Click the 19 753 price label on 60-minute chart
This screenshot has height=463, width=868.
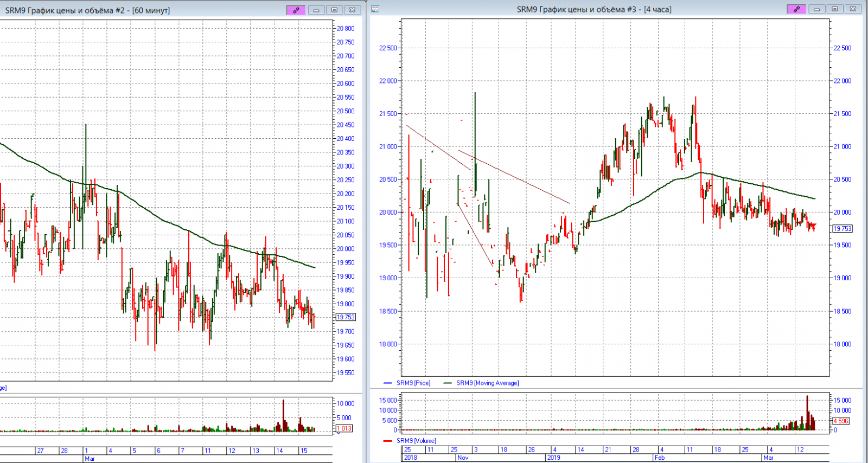tap(346, 317)
